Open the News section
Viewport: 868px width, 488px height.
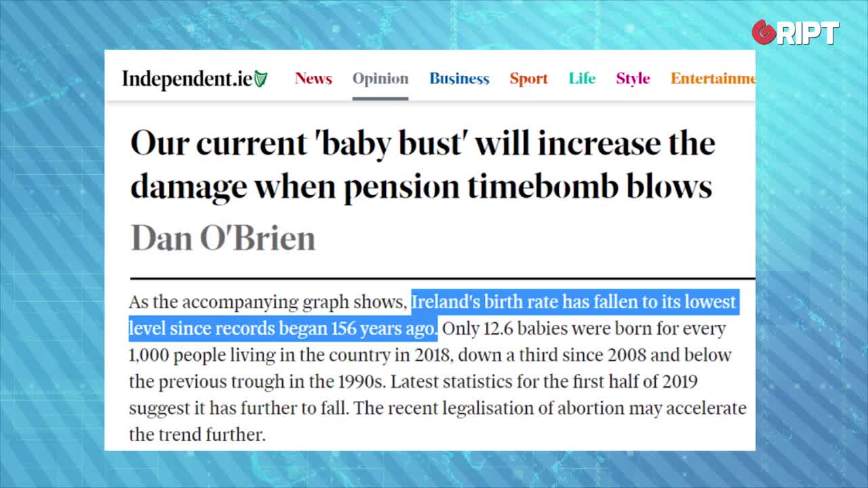tap(313, 79)
